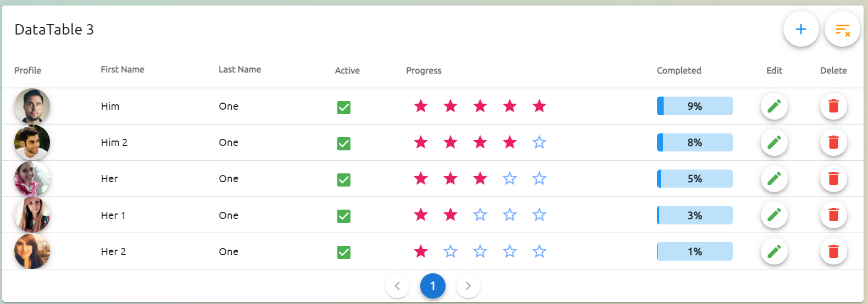Viewport: 868px width, 304px height.
Task: Set Him 2 rating to five stars
Action: [x=539, y=142]
